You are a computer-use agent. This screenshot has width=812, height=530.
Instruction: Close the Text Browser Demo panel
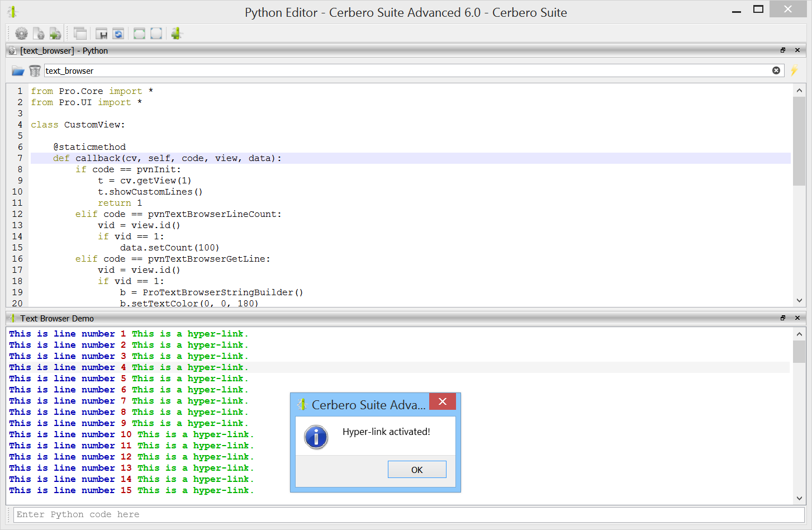click(x=797, y=318)
